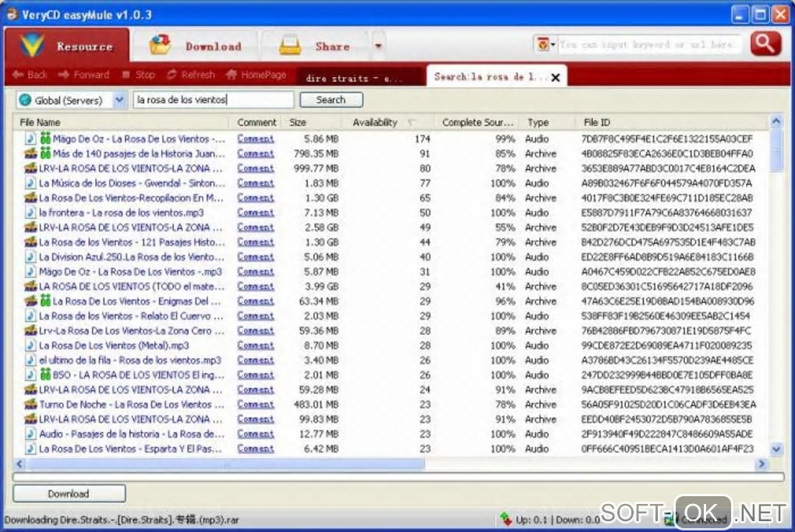Click green people icon on BSO row

tap(45, 375)
